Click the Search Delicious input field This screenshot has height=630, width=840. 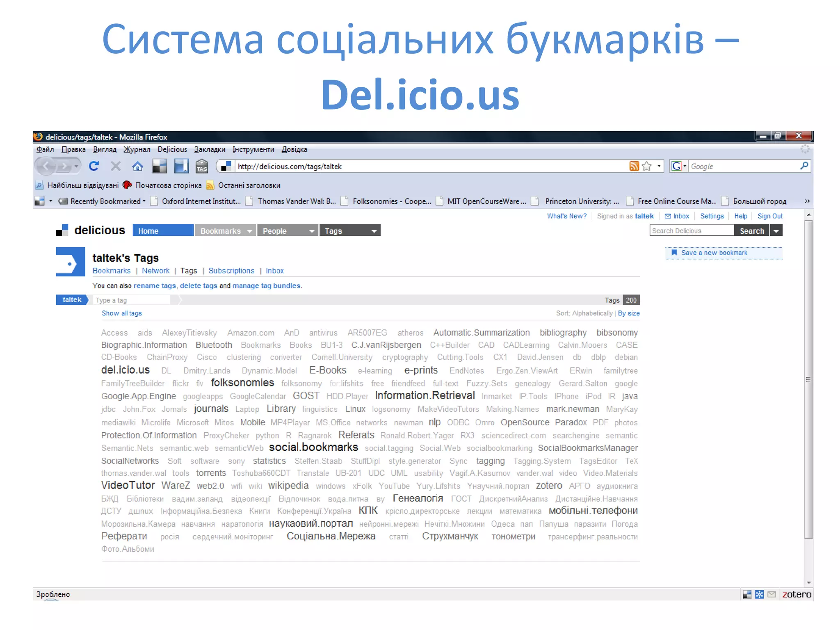pyautogui.click(x=692, y=231)
